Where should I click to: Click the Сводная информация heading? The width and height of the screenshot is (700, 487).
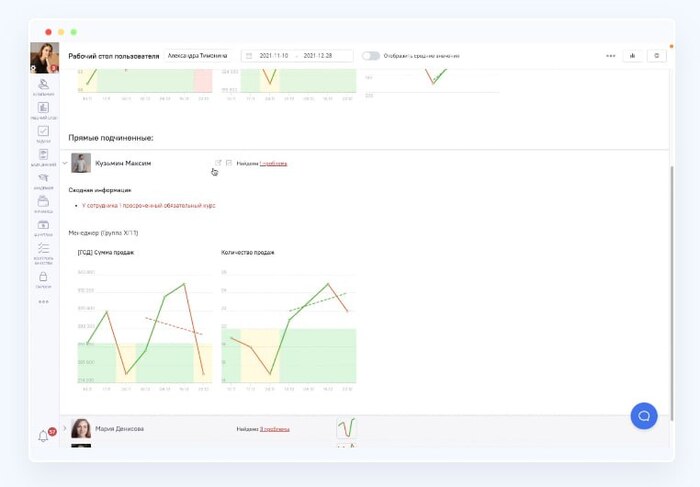pyautogui.click(x=100, y=190)
